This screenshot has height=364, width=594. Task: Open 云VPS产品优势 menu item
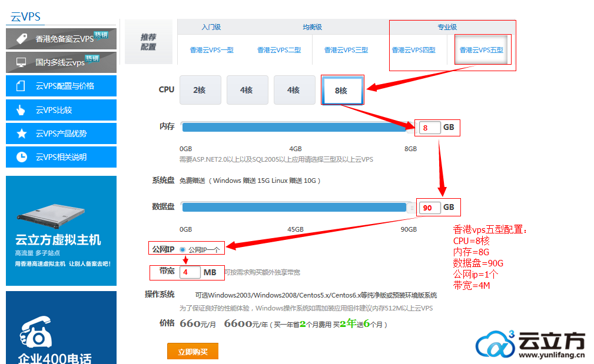click(61, 133)
